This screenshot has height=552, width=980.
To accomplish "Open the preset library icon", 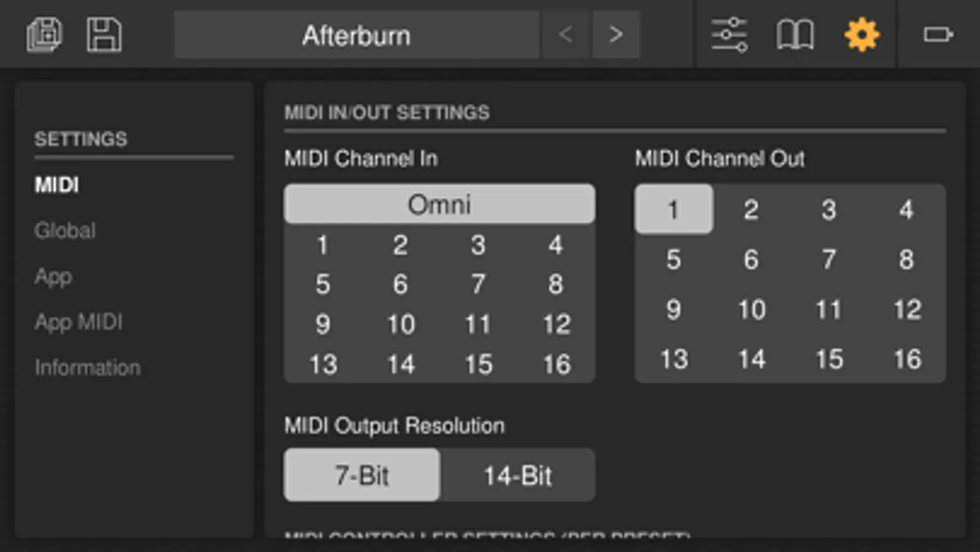I will coord(44,34).
